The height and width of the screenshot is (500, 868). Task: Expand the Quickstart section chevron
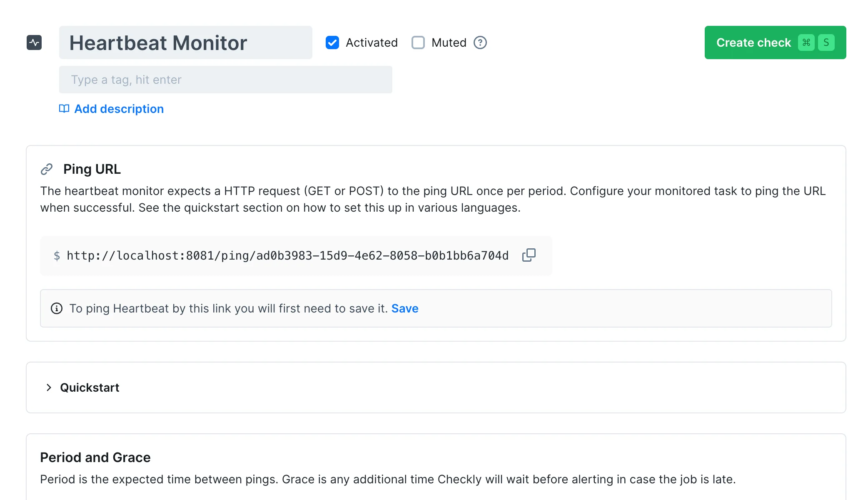click(49, 387)
